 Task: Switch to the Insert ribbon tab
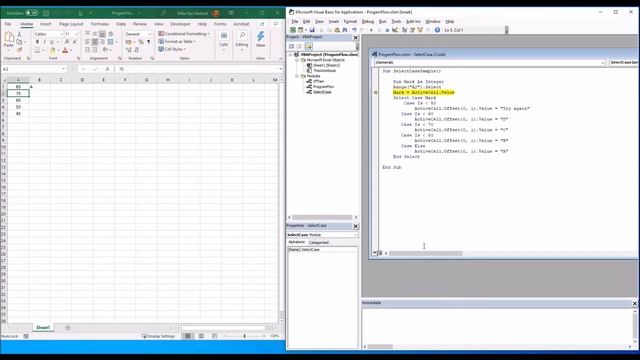[x=45, y=24]
